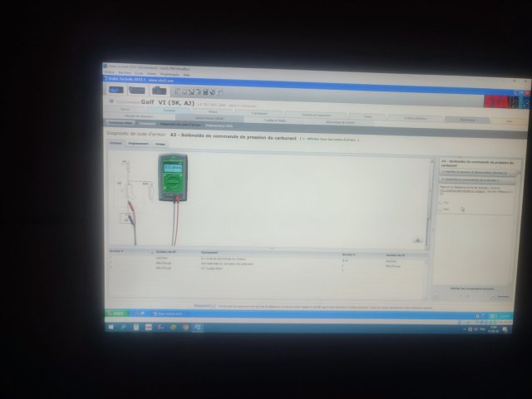The height and width of the screenshot is (399, 532).
Task: Open the Windows Start menu
Action: click(x=111, y=327)
